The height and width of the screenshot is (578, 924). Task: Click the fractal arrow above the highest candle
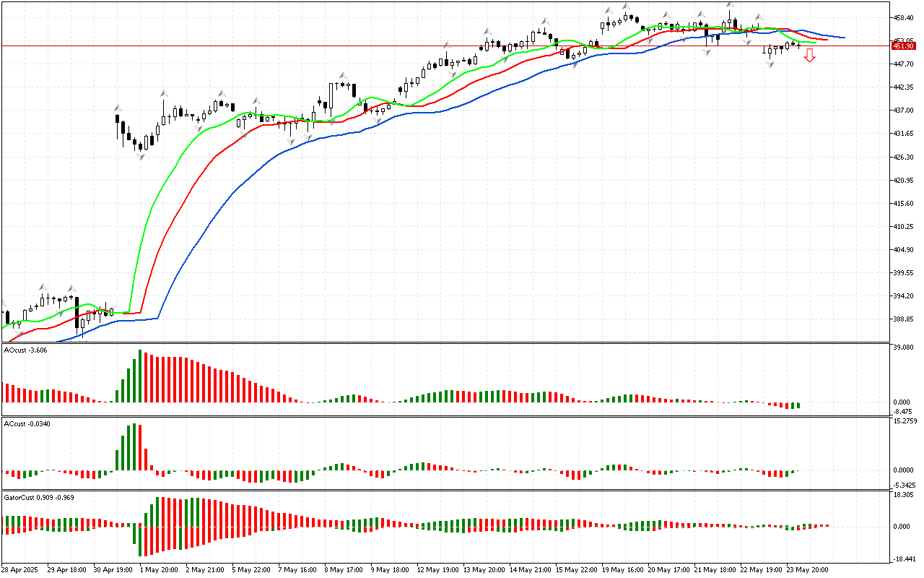[731, 5]
